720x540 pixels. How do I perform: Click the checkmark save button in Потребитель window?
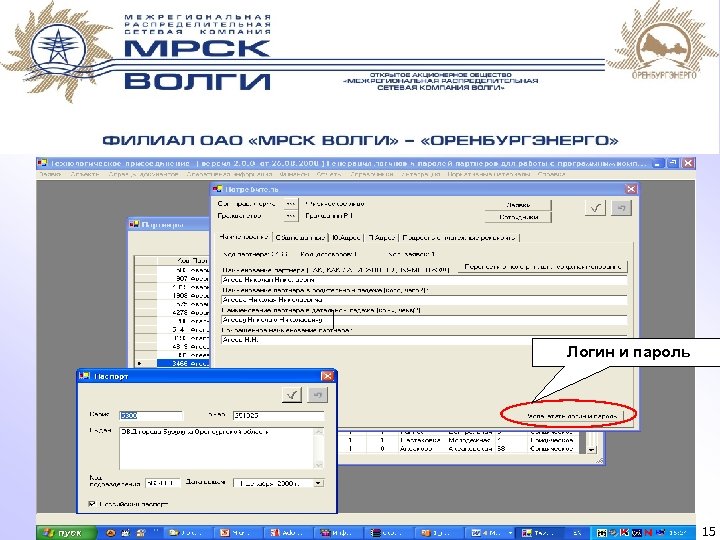tap(595, 208)
